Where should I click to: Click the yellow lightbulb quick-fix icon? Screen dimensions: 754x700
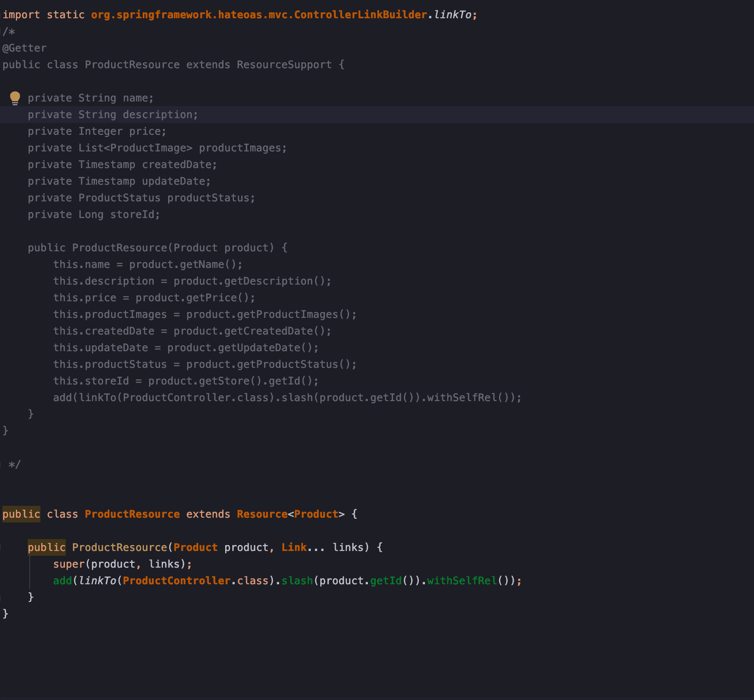15,98
